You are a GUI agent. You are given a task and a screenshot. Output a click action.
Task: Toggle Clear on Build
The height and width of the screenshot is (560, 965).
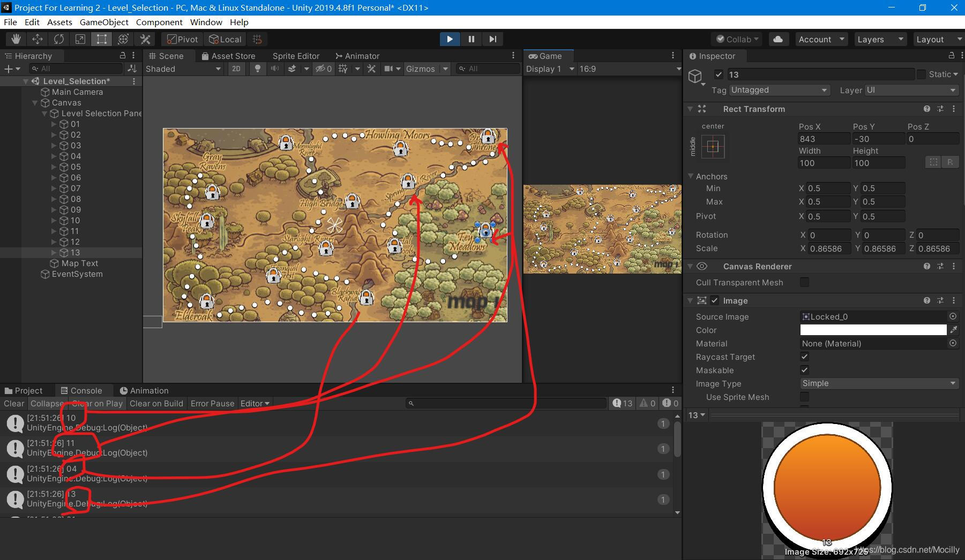(156, 403)
